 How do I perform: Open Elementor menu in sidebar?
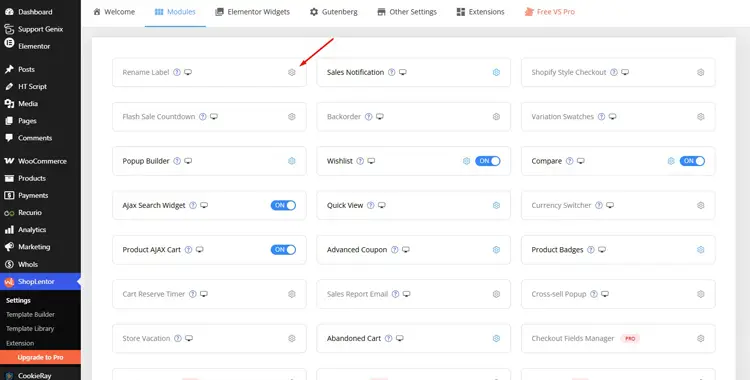click(x=40, y=46)
